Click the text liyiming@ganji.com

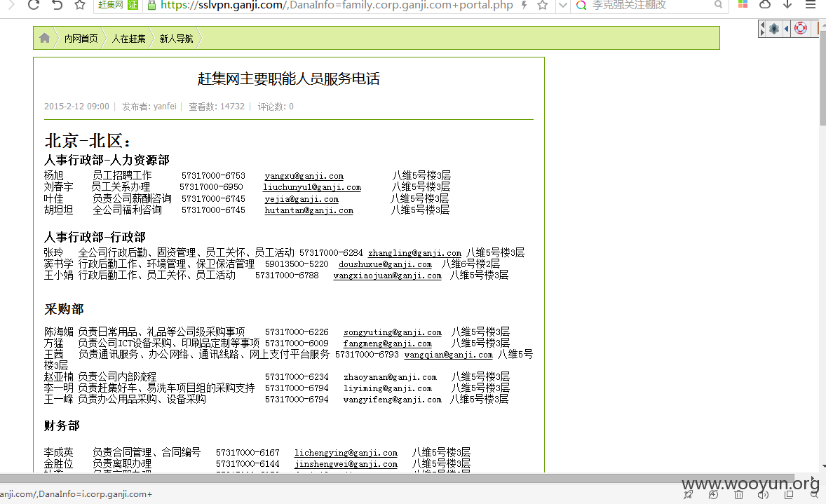[x=387, y=388]
